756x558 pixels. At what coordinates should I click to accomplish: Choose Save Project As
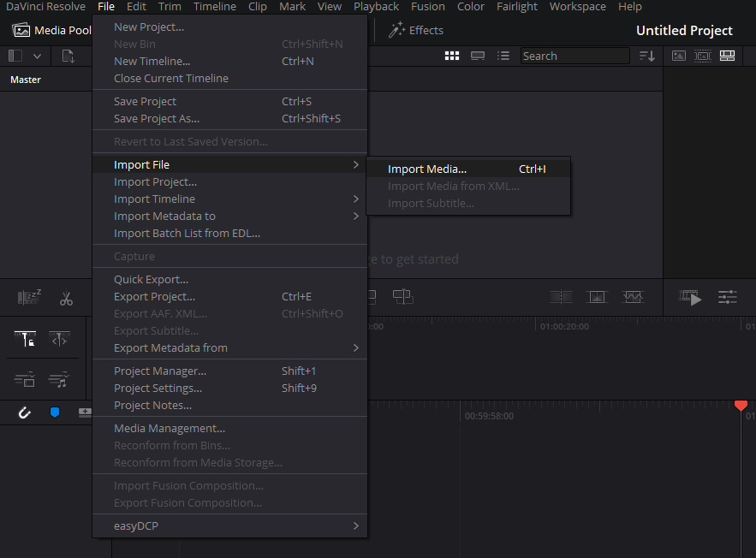point(229,119)
